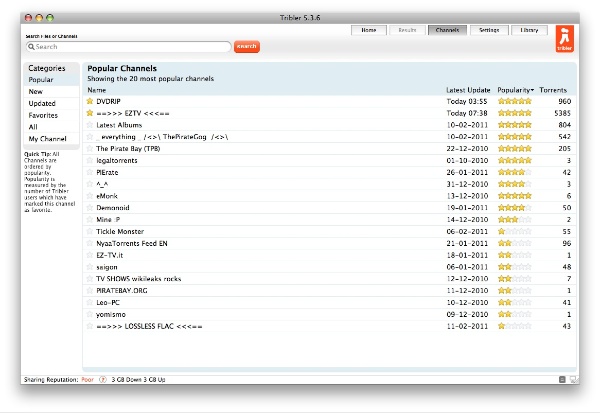Switch to the Channels tab
Screen dimensions: 600x413
click(447, 30)
